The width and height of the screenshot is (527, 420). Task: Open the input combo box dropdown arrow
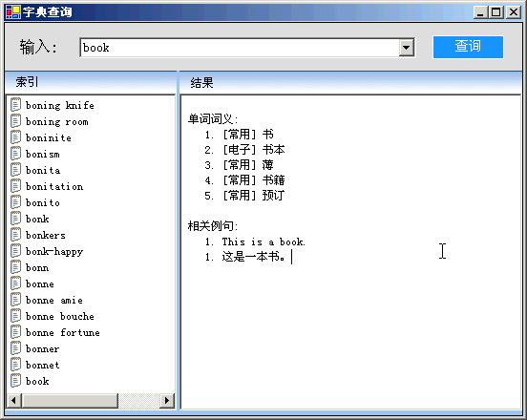pyautogui.click(x=407, y=48)
